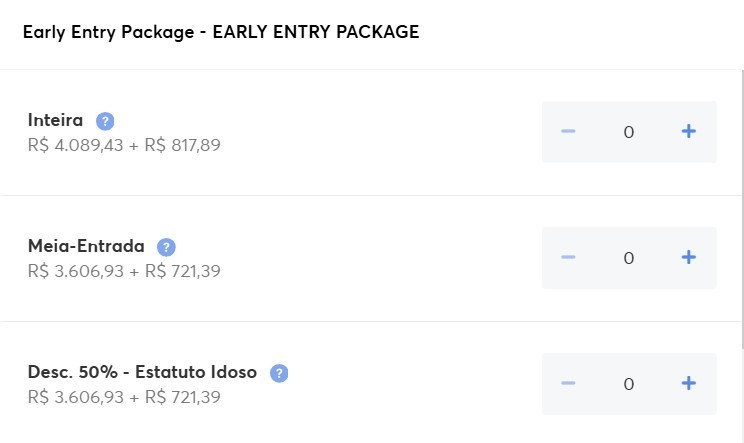Add one Meia-Entrada ticket
The image size is (744, 443).
coord(688,257)
